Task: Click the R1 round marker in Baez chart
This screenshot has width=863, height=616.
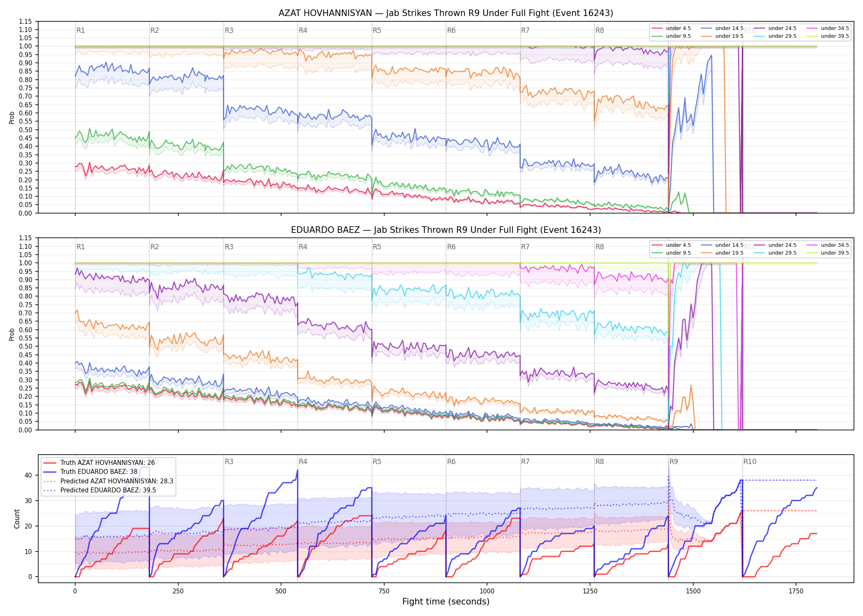Action: click(x=81, y=247)
